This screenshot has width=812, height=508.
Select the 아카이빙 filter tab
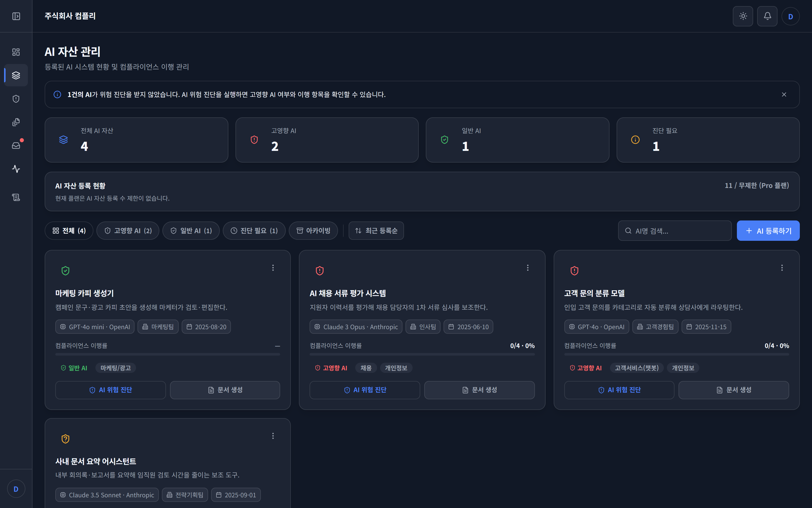[x=313, y=230]
